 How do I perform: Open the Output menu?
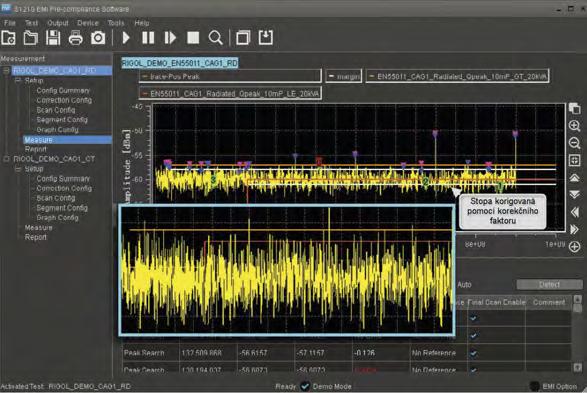58,23
